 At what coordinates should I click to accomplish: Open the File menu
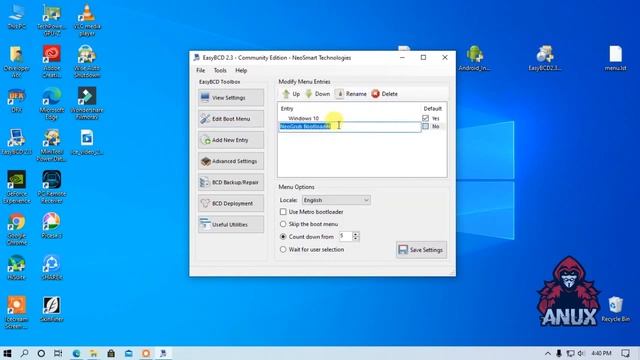click(x=200, y=70)
